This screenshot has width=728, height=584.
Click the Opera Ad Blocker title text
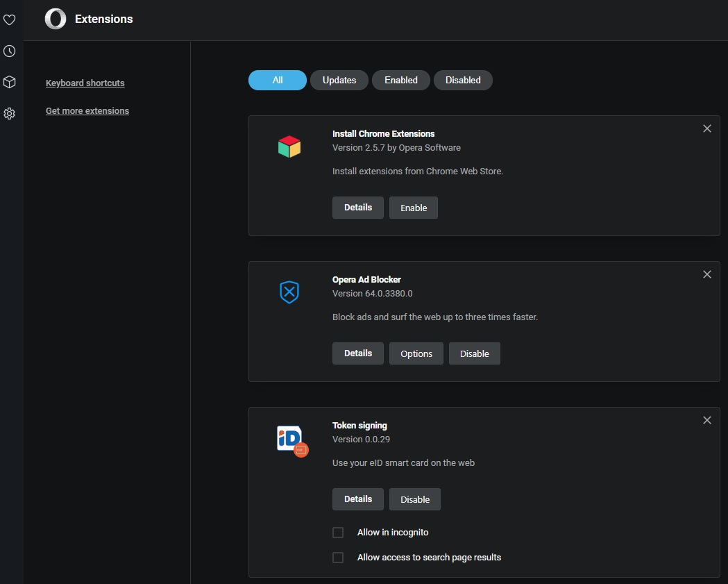click(367, 280)
